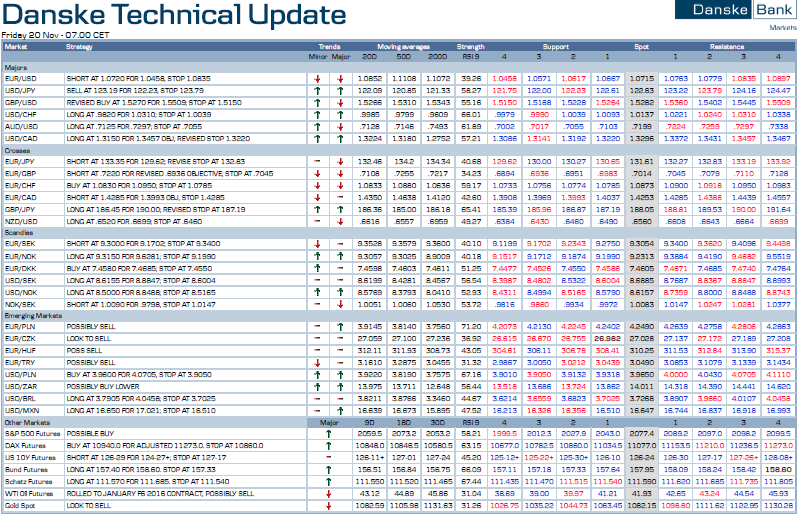
Task: Click the Strategy column header
Action: [x=80, y=46]
